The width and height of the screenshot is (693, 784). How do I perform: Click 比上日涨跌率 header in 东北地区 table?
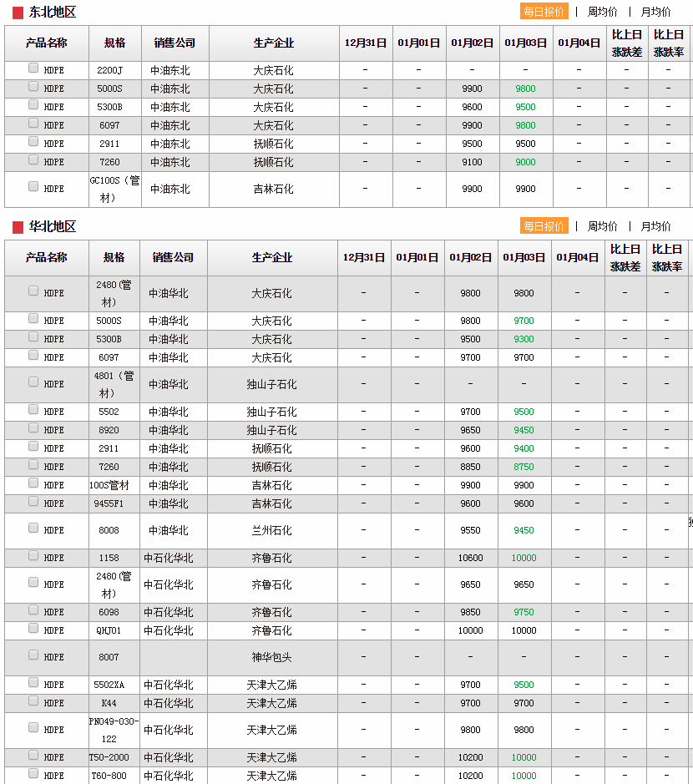(669, 43)
